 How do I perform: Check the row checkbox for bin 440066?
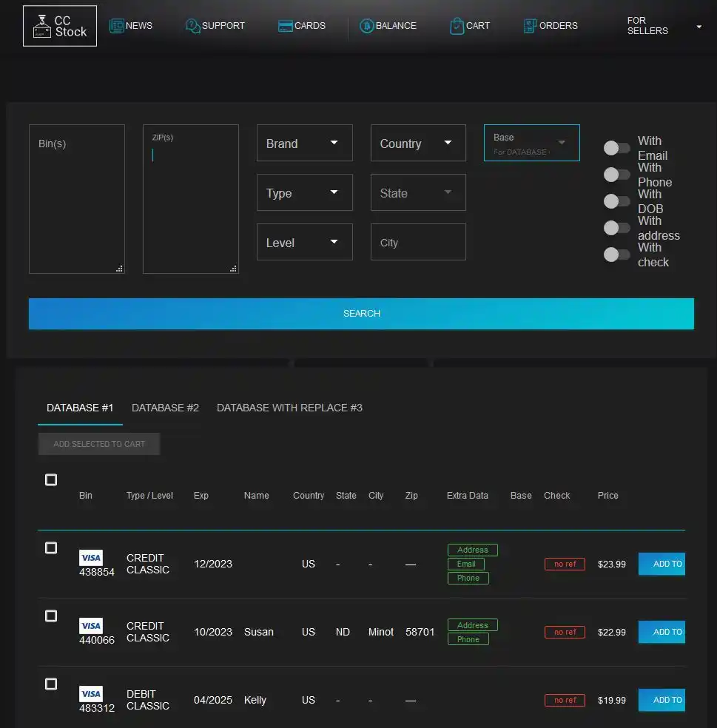click(50, 616)
